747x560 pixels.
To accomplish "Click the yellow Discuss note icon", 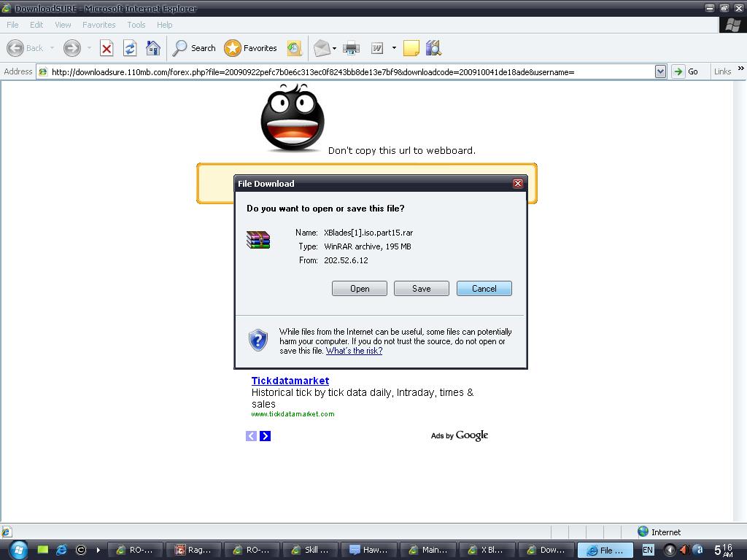I will [411, 48].
